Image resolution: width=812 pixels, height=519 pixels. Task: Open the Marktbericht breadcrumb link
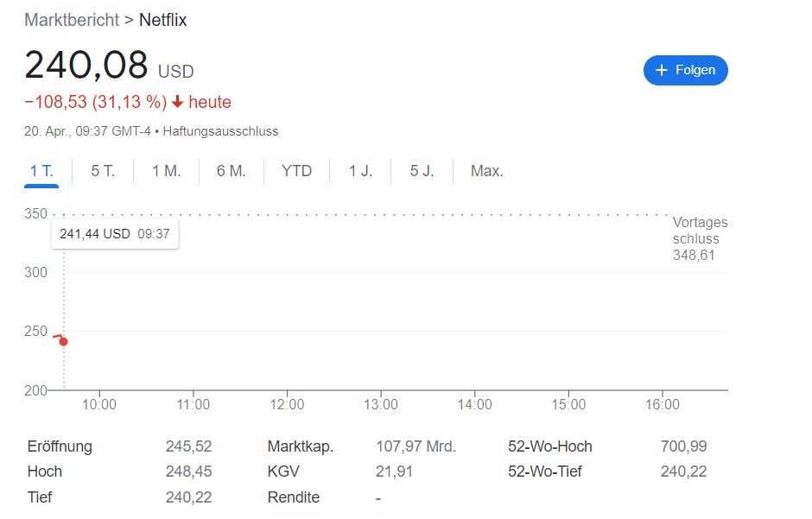[x=72, y=20]
